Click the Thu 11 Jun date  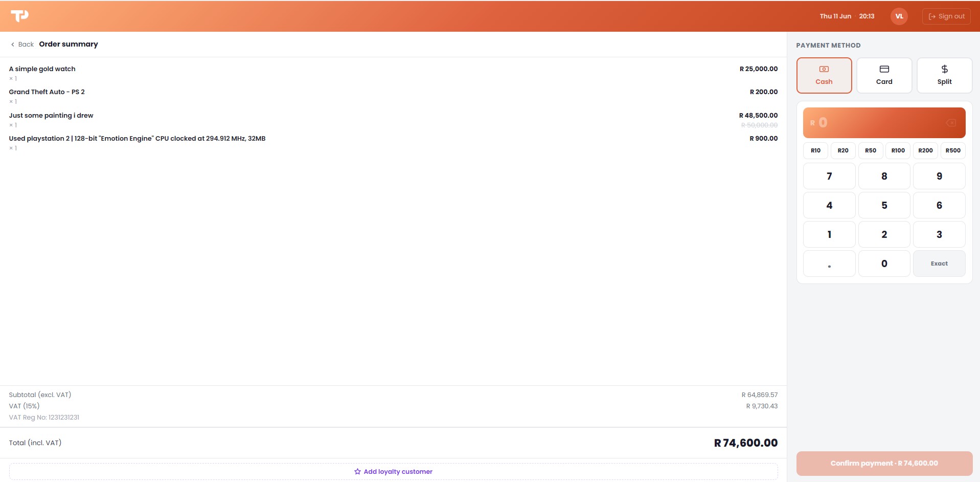point(835,16)
